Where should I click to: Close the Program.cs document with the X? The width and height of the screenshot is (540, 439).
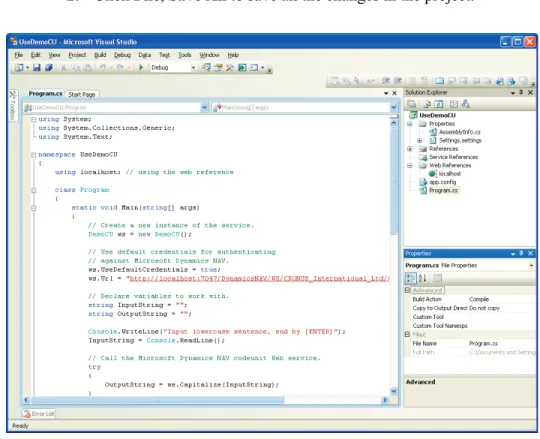tap(394, 93)
